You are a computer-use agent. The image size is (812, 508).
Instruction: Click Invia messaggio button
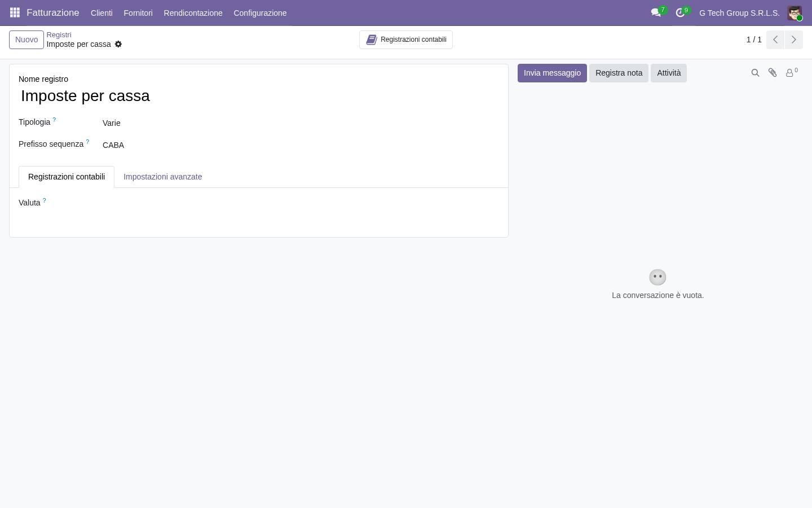pos(552,73)
